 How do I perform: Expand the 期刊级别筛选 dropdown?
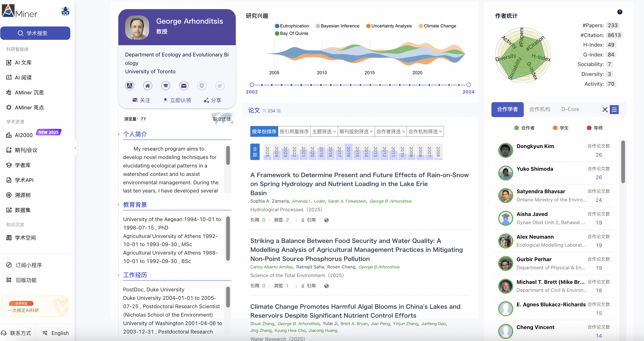tap(356, 131)
